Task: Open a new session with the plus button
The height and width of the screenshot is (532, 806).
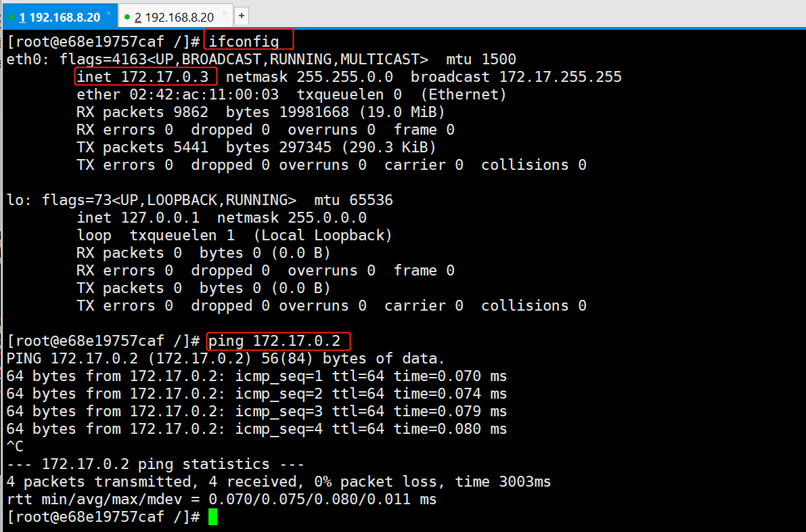Action: pyautogui.click(x=242, y=16)
